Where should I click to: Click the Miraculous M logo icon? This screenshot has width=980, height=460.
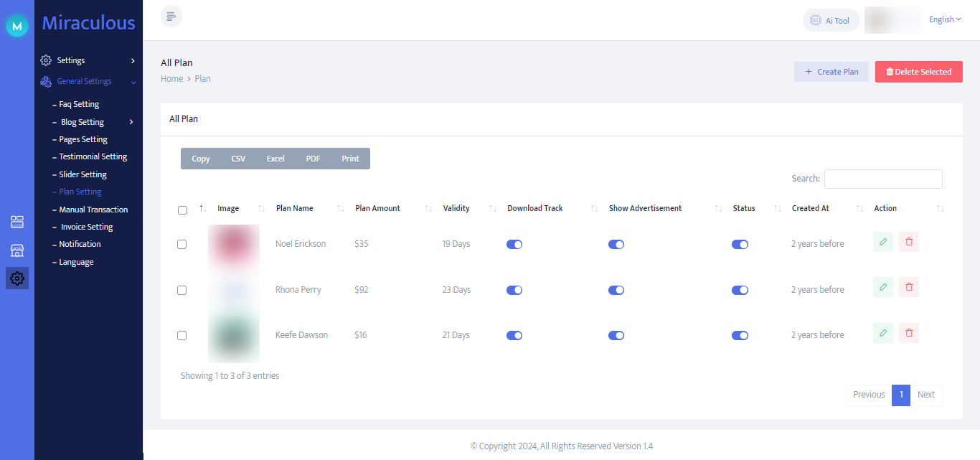tap(17, 26)
